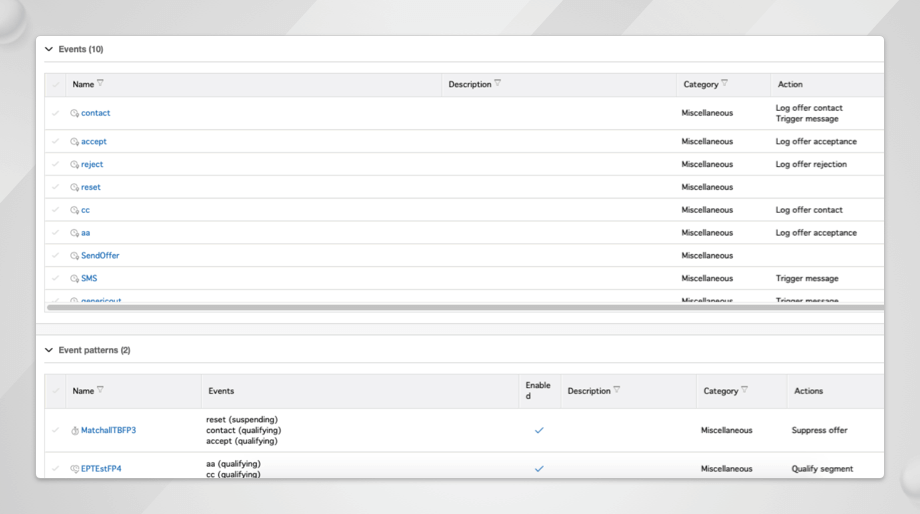920x514 pixels.
Task: Select the reset event row checkmark
Action: 56,187
